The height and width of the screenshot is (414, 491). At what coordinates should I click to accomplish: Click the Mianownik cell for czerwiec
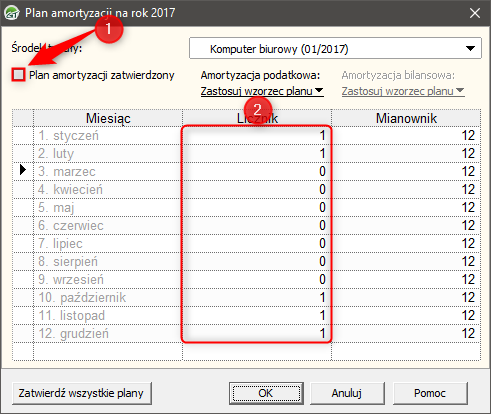click(x=406, y=225)
